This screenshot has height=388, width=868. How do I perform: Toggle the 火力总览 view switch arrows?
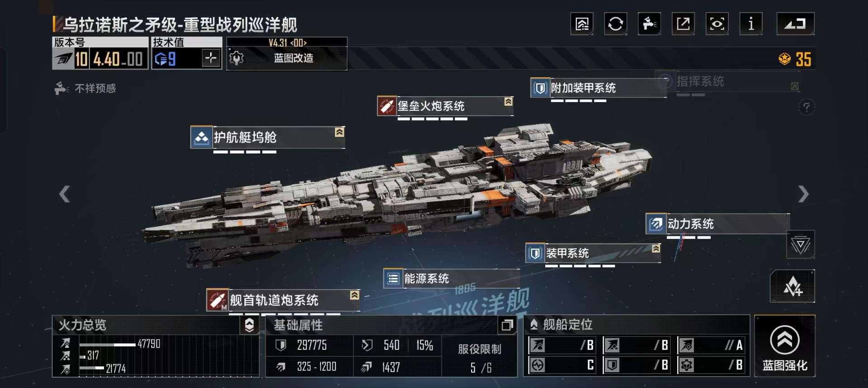(249, 325)
